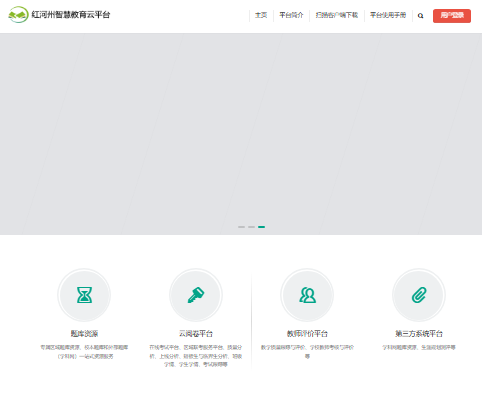The width and height of the screenshot is (482, 396).
Task: Click the description text under 云阅卷平台
Action: coord(196,356)
